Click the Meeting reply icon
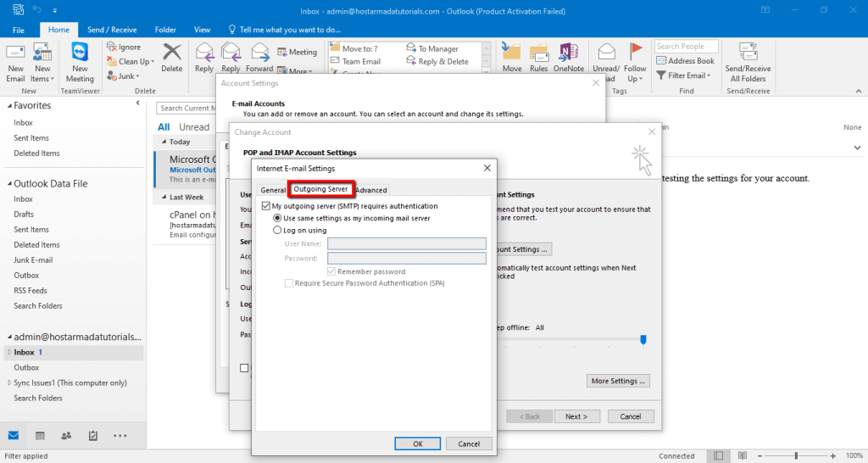868x463 pixels. tap(282, 52)
